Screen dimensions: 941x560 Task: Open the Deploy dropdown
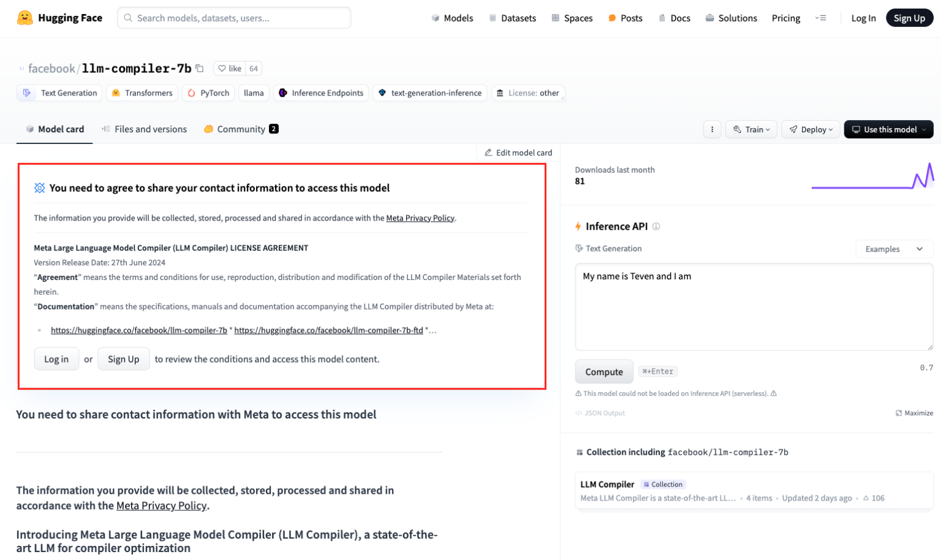pyautogui.click(x=811, y=129)
